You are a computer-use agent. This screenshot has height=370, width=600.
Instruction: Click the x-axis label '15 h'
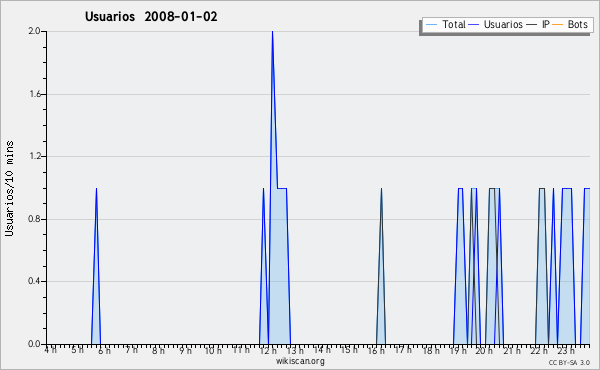click(349, 350)
